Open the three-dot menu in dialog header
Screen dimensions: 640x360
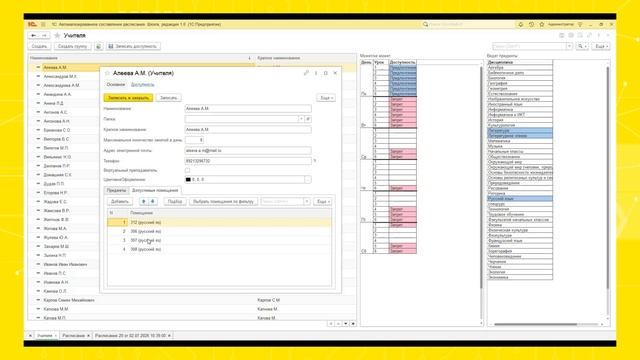tap(316, 73)
